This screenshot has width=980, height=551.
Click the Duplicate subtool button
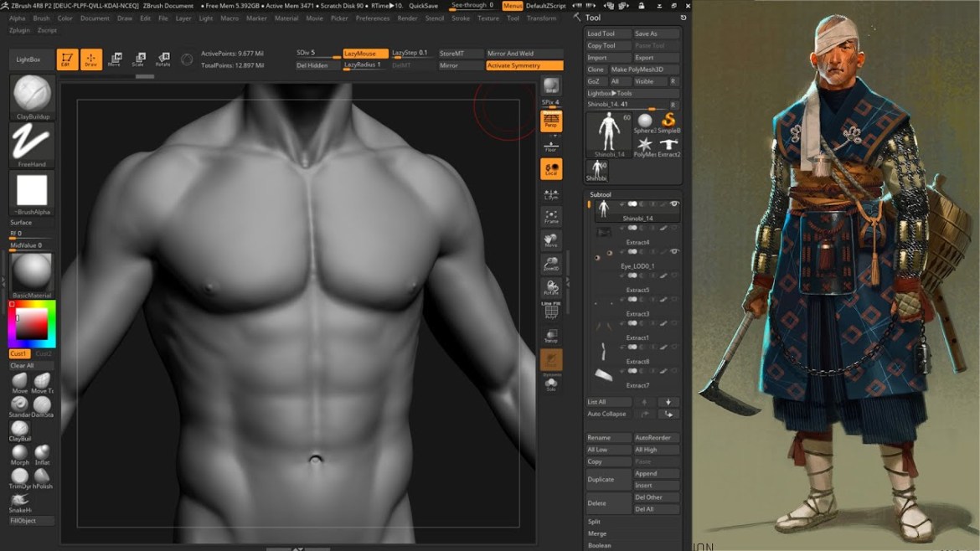608,479
